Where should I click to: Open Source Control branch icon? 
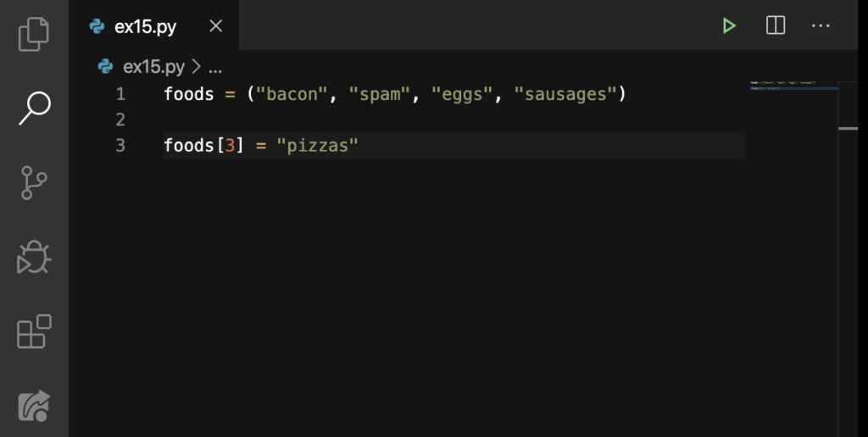pos(34,183)
